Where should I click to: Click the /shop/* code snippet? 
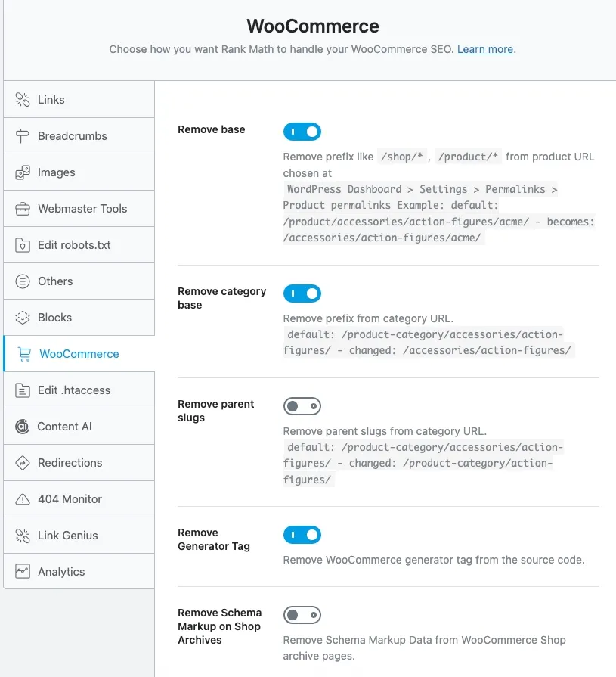tap(401, 157)
